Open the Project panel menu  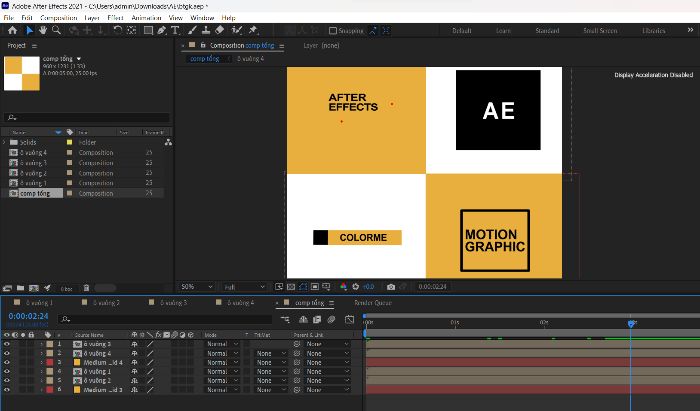pyautogui.click(x=34, y=46)
